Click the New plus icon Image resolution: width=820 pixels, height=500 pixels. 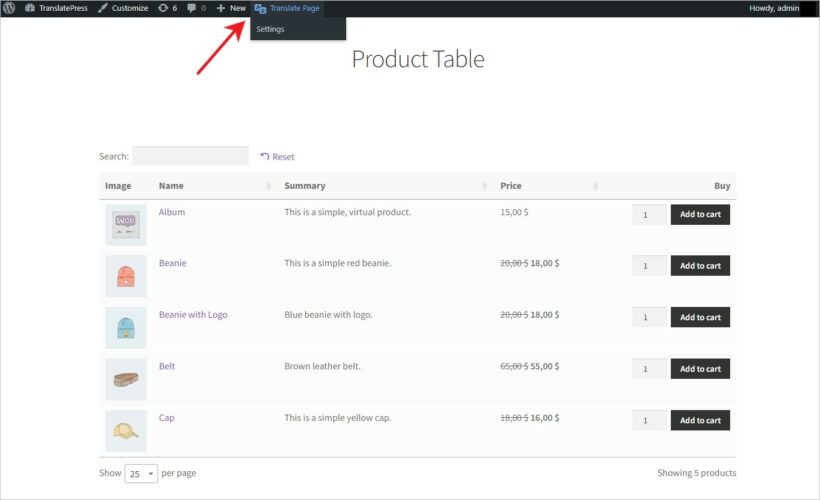(221, 8)
